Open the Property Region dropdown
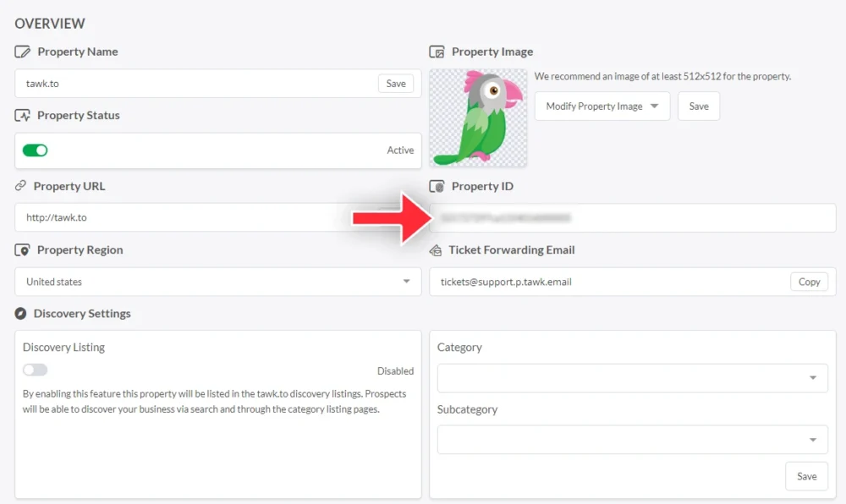Image resolution: width=846 pixels, height=504 pixels. [217, 282]
